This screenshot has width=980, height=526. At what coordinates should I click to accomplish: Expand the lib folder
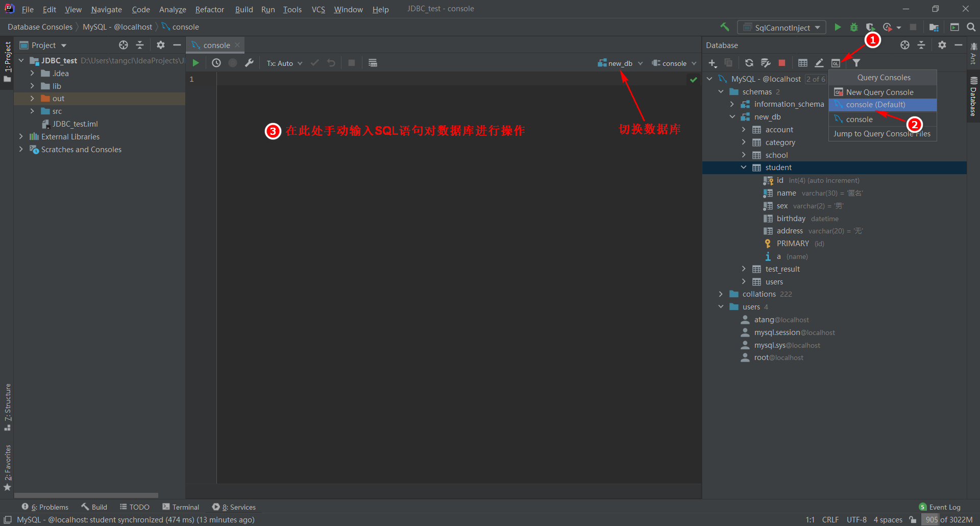(32, 86)
